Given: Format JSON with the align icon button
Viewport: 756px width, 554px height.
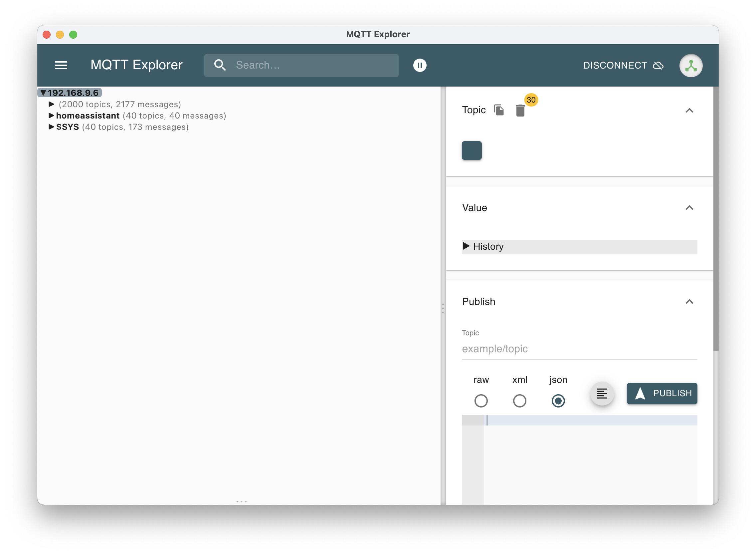Looking at the screenshot, I should click(x=602, y=394).
